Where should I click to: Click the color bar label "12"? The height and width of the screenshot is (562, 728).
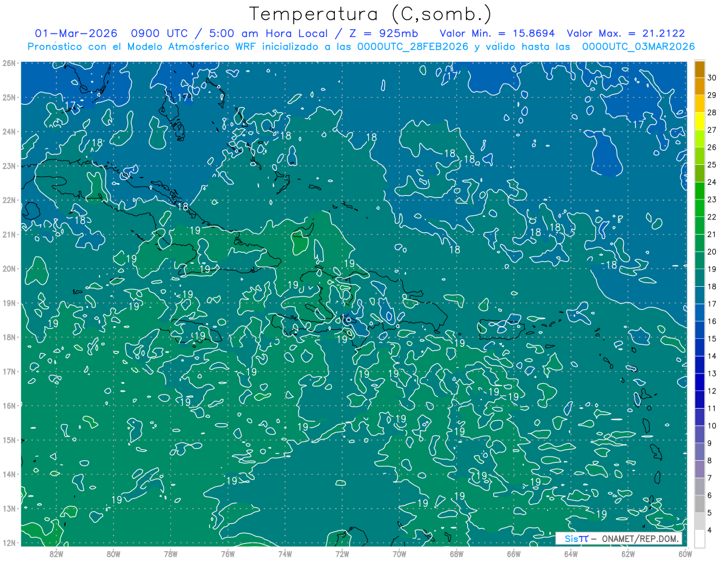[712, 390]
